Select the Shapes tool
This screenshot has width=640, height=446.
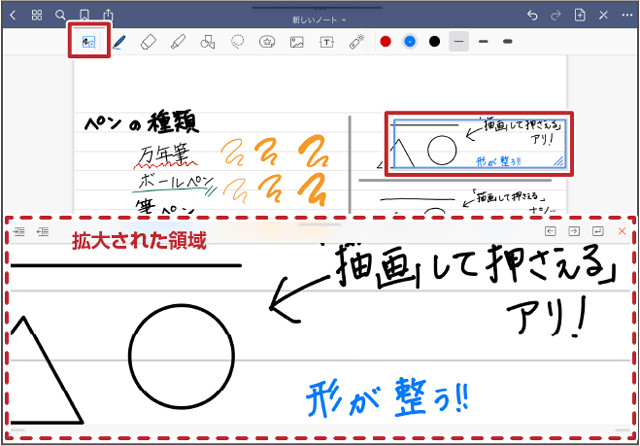[x=208, y=42]
